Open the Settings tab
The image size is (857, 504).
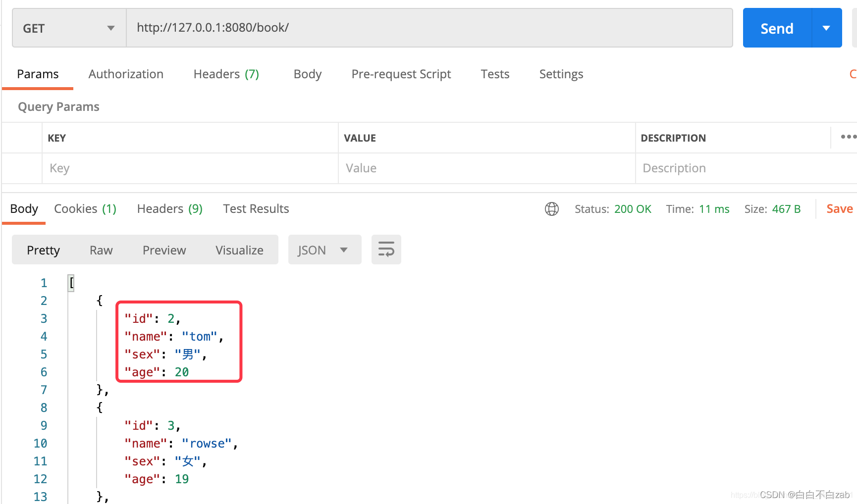pyautogui.click(x=561, y=74)
